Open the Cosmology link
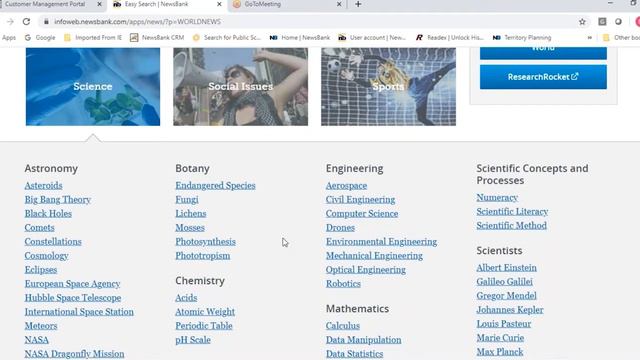 tap(46, 256)
